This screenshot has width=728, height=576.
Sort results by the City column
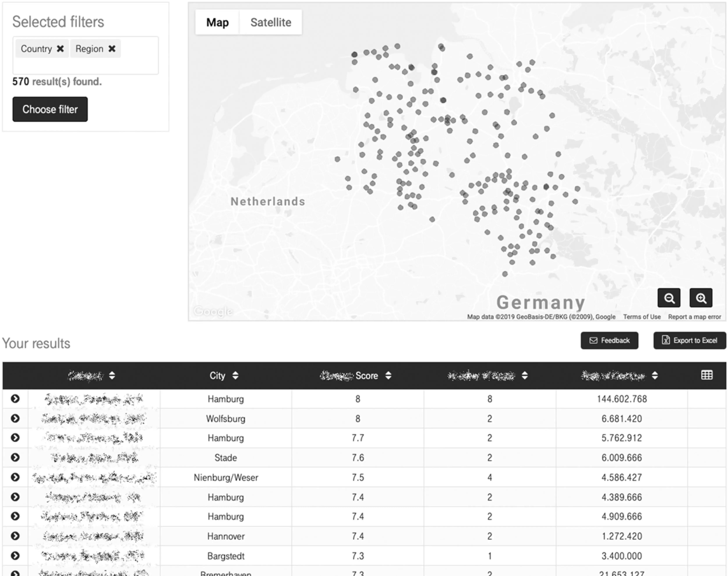(x=235, y=375)
